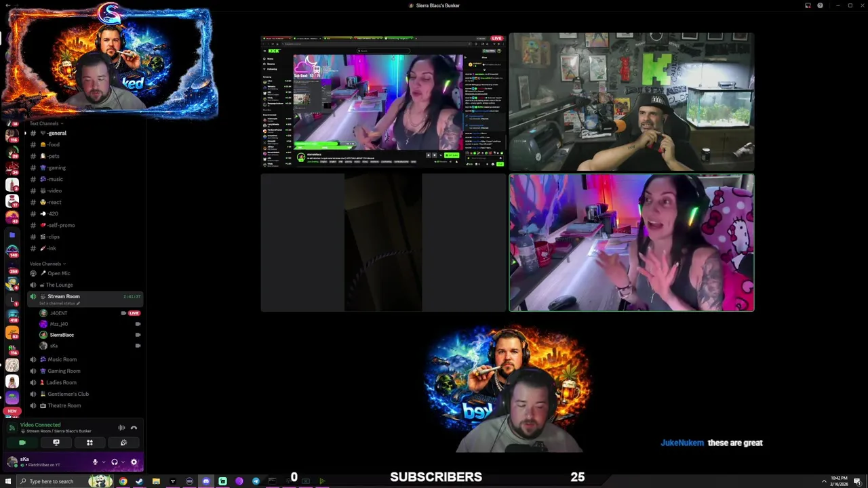Start screen sharing in the voice panel
Image resolution: width=868 pixels, height=488 pixels.
[56, 443]
